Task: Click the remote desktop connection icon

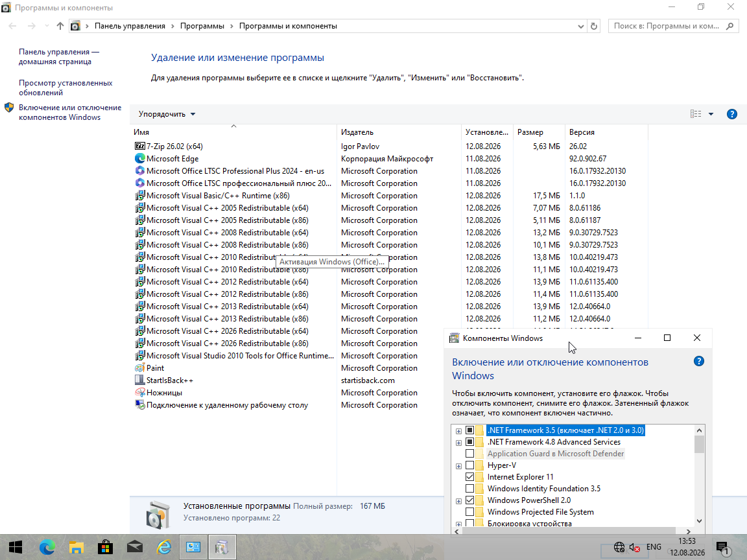Action: pyautogui.click(x=139, y=404)
